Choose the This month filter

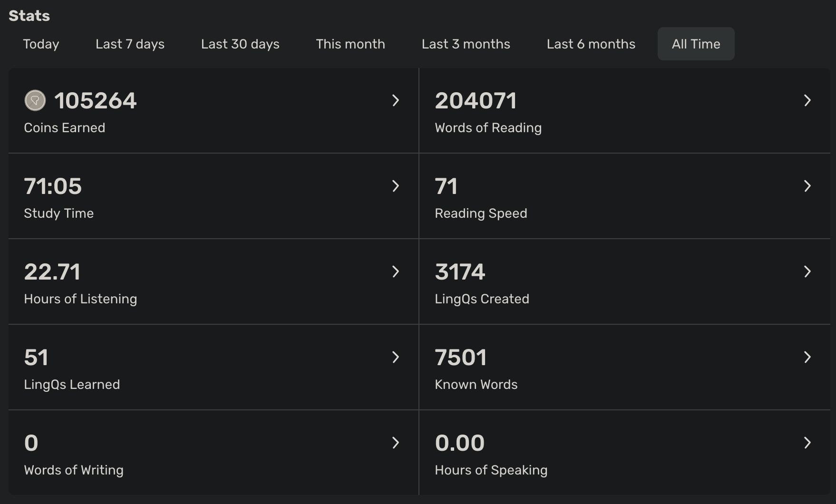pos(350,44)
